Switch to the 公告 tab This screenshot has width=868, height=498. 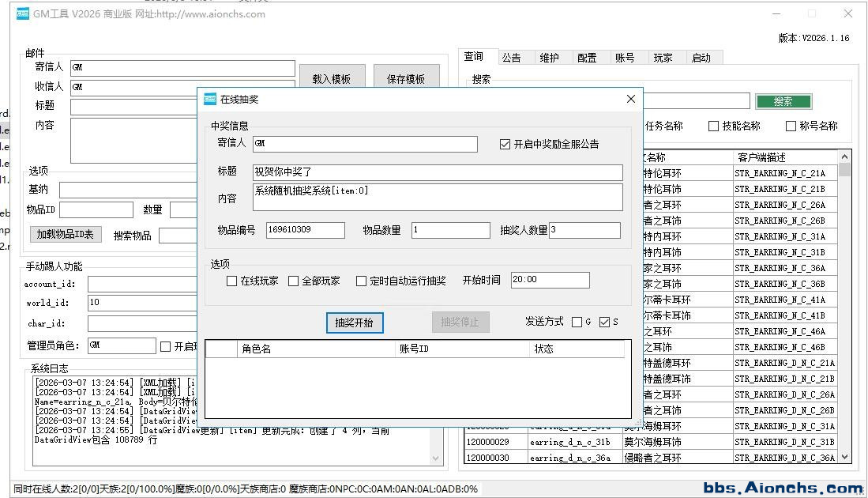(511, 58)
